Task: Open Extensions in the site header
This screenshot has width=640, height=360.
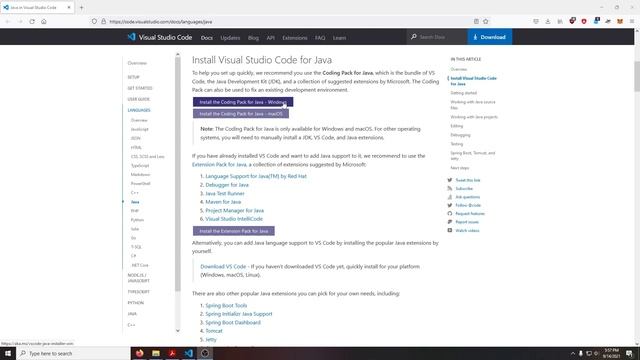Action: tap(295, 38)
